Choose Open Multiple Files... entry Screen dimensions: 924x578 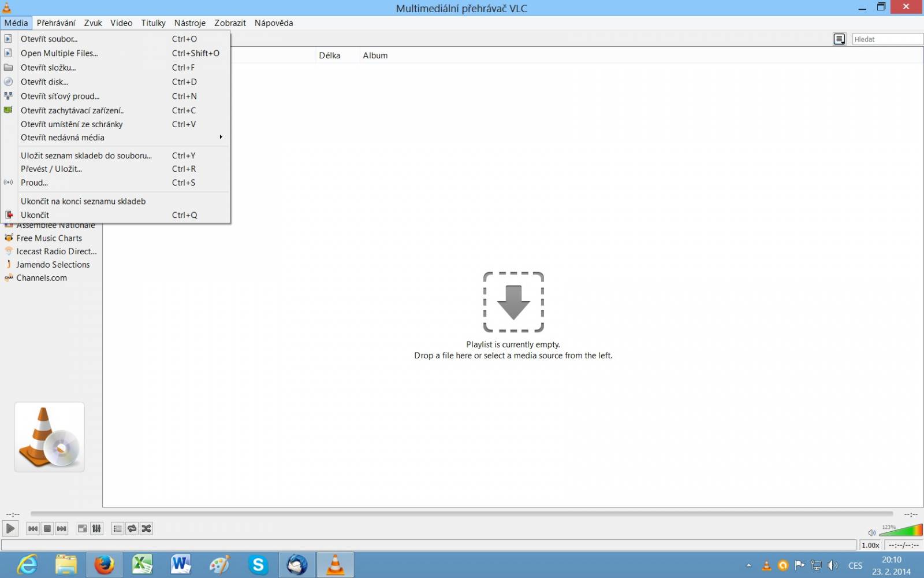(x=115, y=53)
